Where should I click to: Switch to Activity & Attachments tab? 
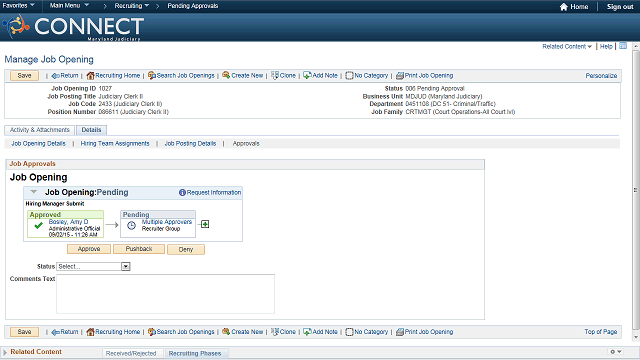(40, 130)
